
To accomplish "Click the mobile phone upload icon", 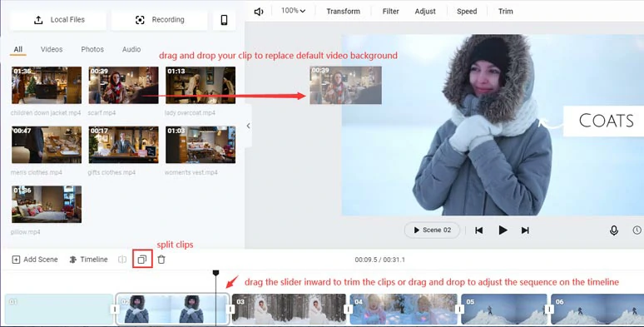I will pyautogui.click(x=225, y=20).
